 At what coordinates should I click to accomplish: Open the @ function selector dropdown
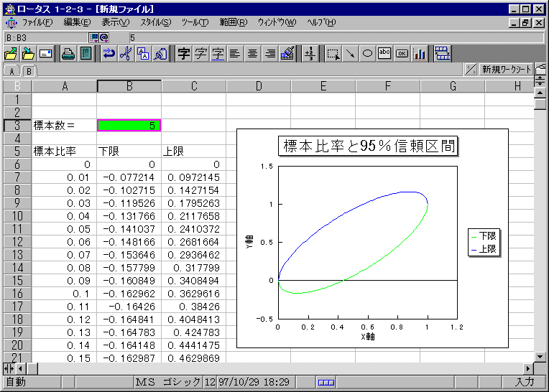104,37
